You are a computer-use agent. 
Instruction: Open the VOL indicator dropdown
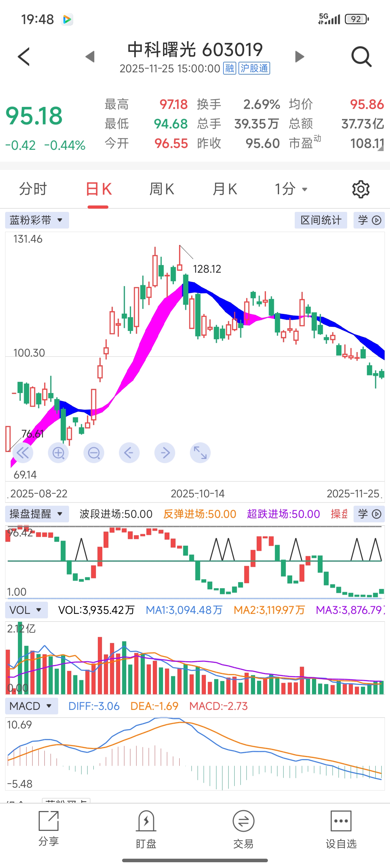(27, 610)
